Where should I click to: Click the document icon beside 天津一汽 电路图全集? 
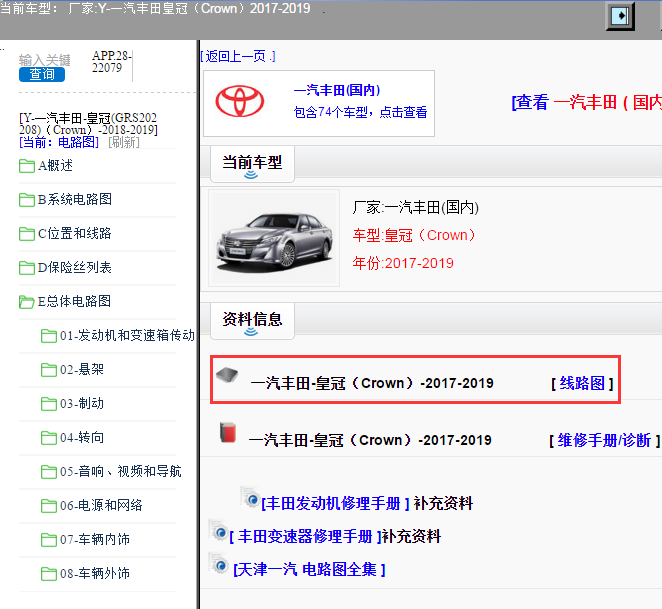(218, 564)
